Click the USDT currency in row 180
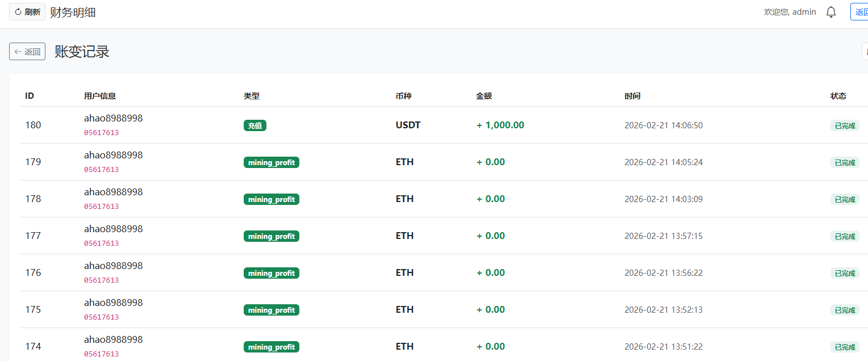 tap(408, 125)
